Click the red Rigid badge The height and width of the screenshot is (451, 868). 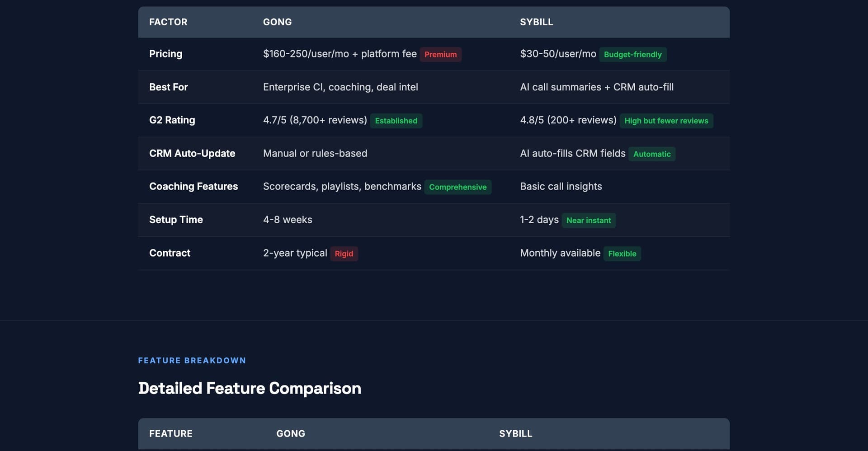(344, 254)
